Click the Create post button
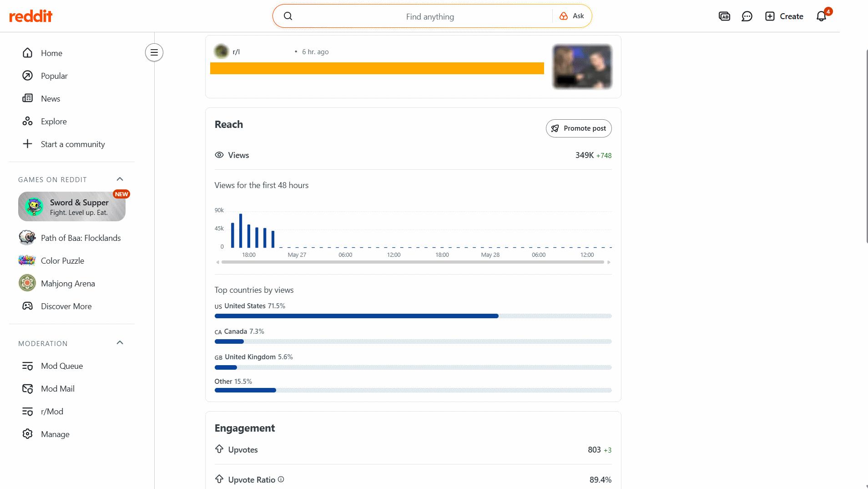 784,16
